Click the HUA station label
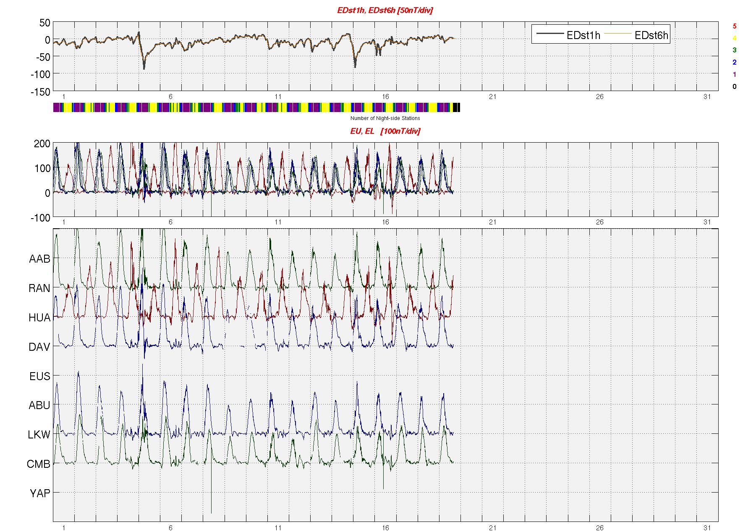Screen dimensions: 756x532 click(39, 318)
